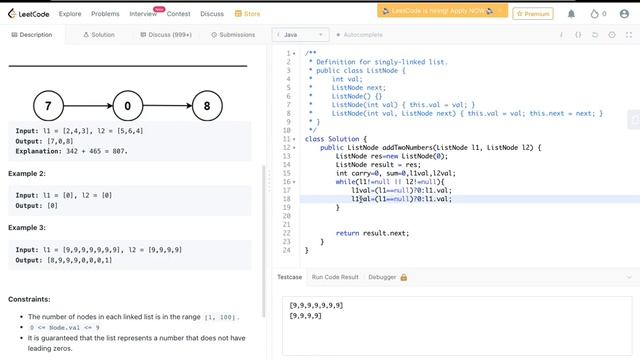Click the side feedback tab at right edge
The width and height of the screenshot is (640, 360).
click(x=634, y=119)
